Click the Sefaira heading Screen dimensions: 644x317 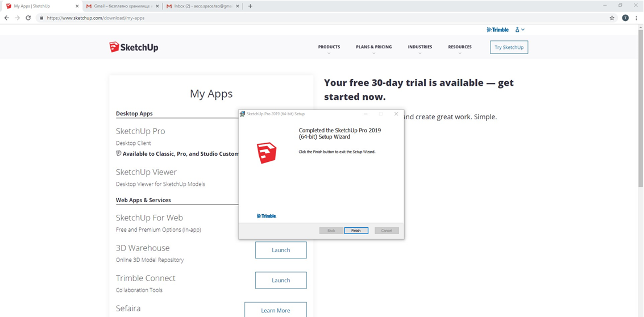click(128, 308)
